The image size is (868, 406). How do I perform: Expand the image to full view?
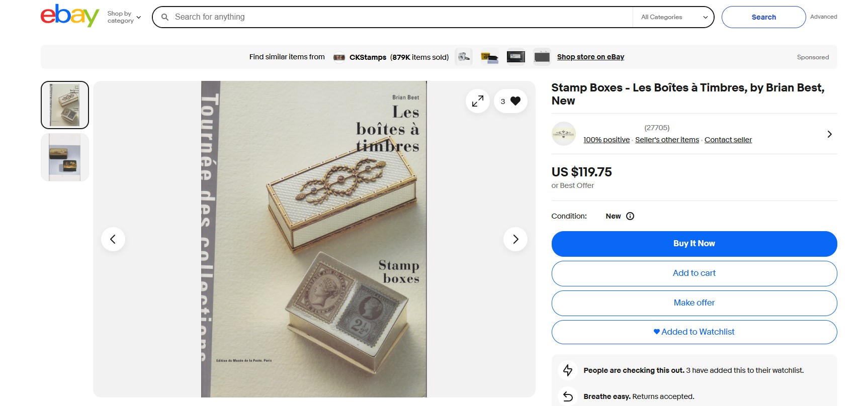click(x=477, y=101)
